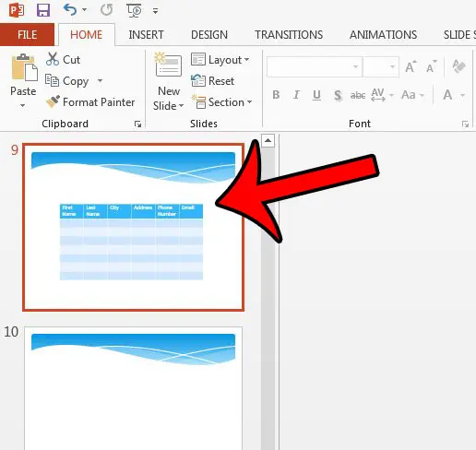Image resolution: width=476 pixels, height=450 pixels.
Task: Open Change Case Aa menu
Action: click(x=412, y=95)
